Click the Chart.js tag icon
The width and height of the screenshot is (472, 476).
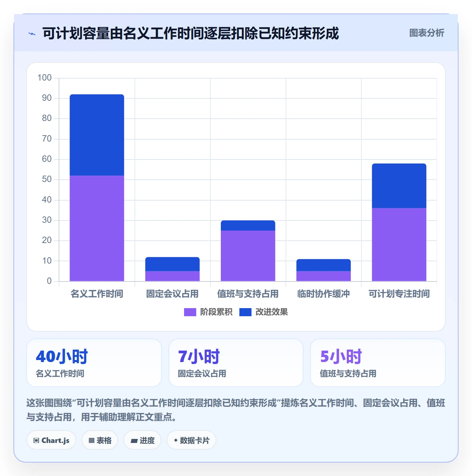36,441
